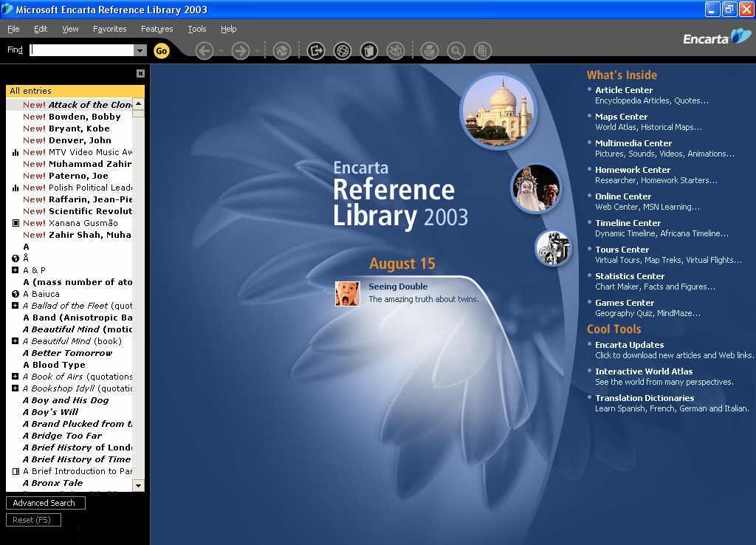Open the Favorites menu

[x=109, y=29]
